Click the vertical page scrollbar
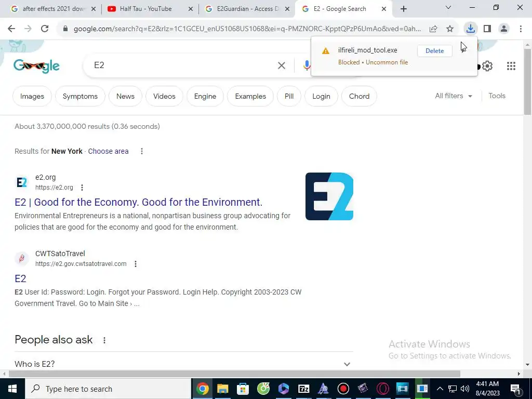 point(527,82)
